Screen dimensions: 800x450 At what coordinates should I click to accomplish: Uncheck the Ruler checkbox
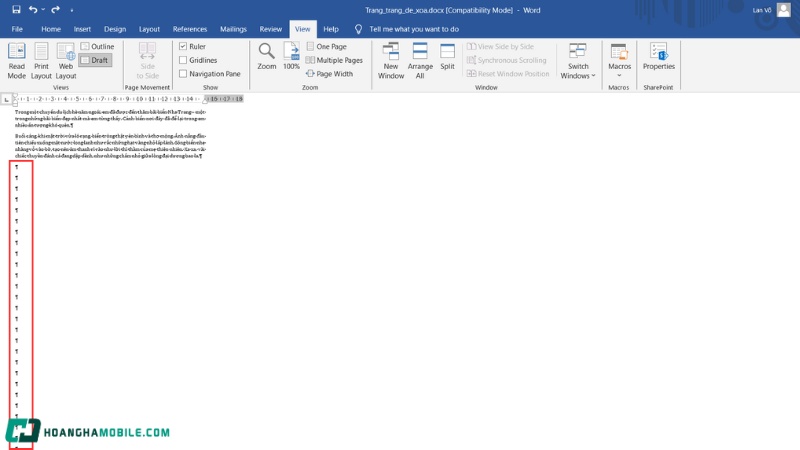(183, 47)
